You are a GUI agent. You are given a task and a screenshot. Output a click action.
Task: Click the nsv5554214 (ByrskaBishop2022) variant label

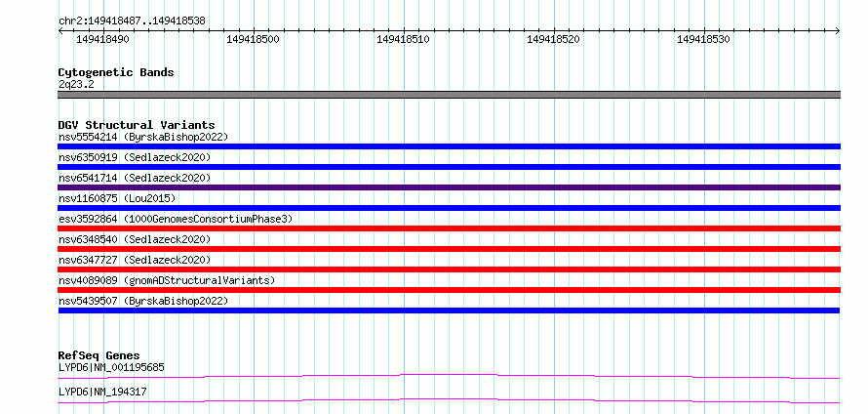[x=143, y=137]
